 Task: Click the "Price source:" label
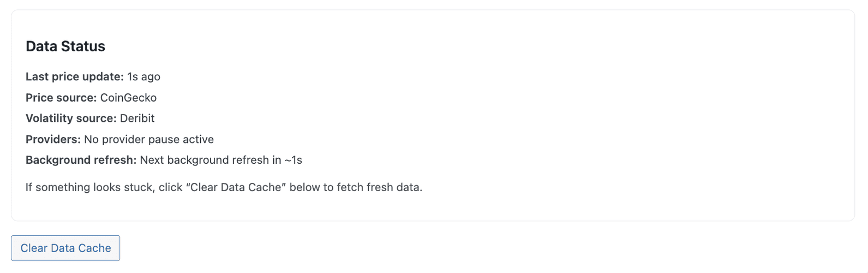pos(61,98)
